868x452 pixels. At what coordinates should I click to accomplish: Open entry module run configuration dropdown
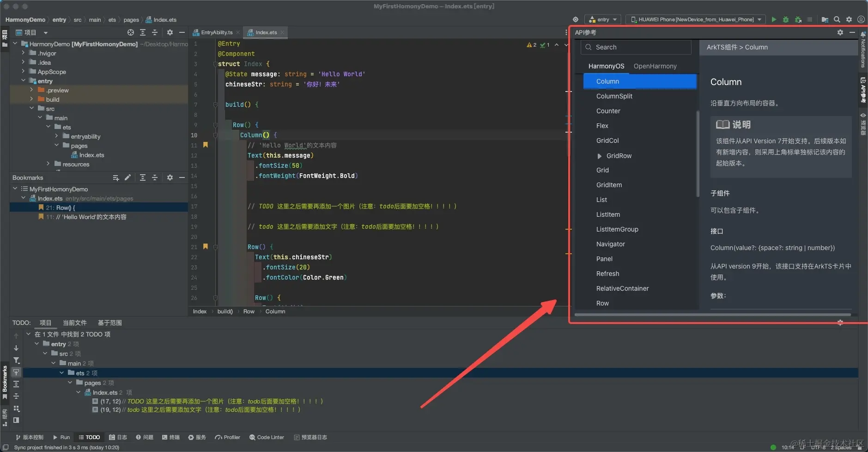pos(603,19)
